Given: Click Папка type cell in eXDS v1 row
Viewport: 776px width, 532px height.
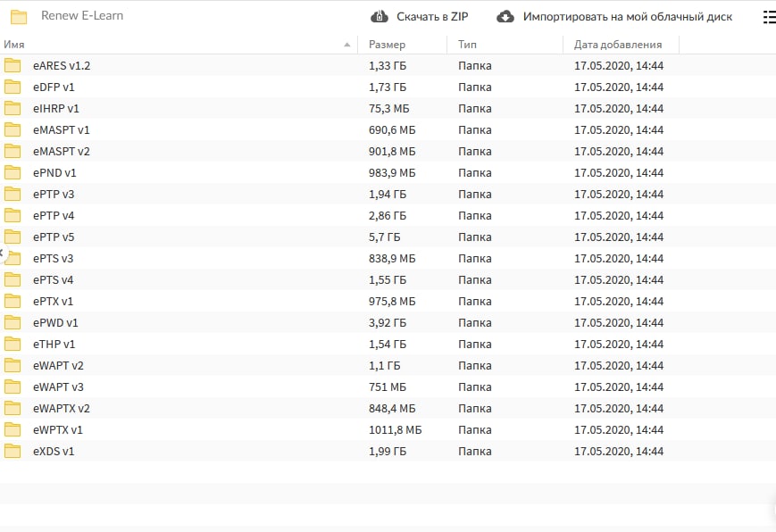Looking at the screenshot, I should pos(474,452).
